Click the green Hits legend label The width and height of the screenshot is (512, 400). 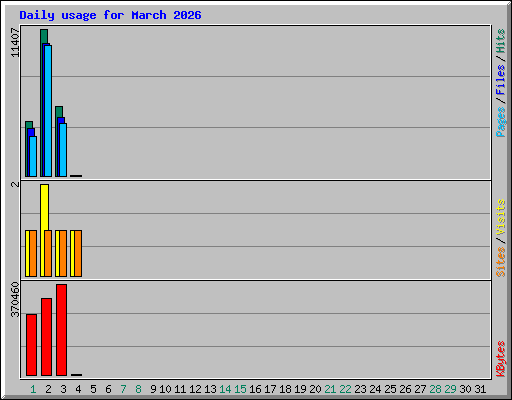point(501,41)
